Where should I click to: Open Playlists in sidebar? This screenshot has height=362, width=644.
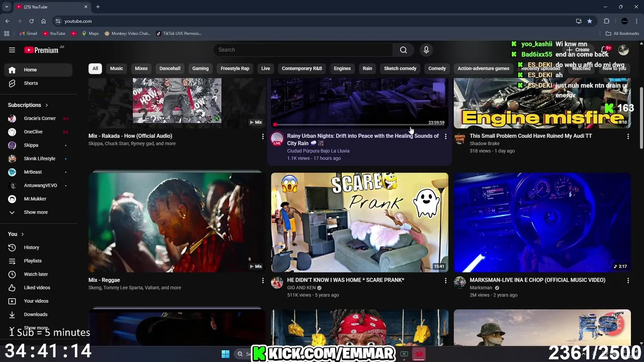tap(39, 261)
